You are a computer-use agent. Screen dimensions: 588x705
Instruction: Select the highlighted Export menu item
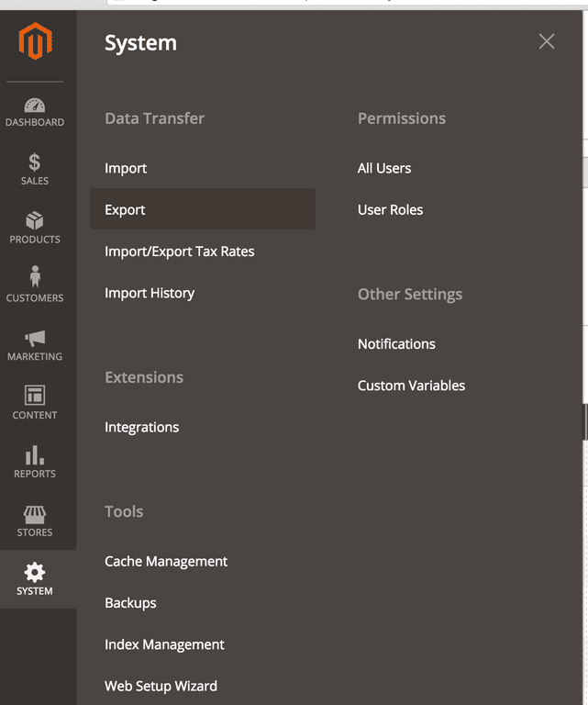tap(126, 210)
